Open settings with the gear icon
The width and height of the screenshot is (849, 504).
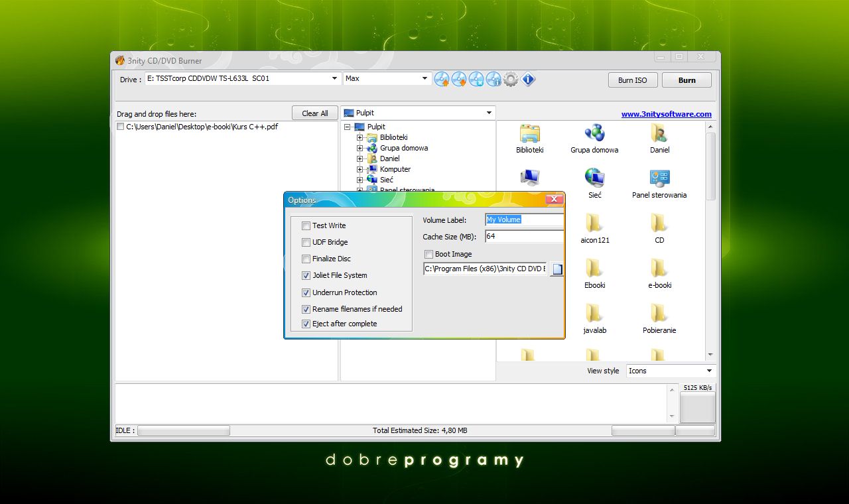(x=510, y=80)
